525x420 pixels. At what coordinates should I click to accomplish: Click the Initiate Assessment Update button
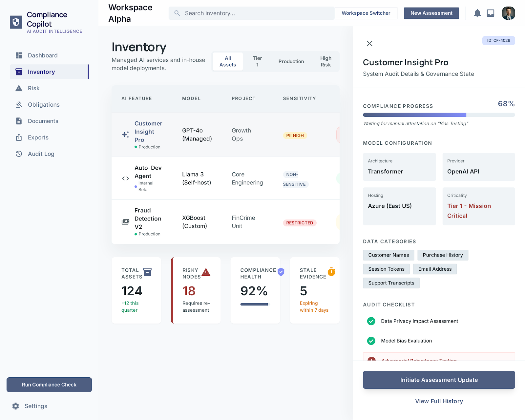point(439,380)
